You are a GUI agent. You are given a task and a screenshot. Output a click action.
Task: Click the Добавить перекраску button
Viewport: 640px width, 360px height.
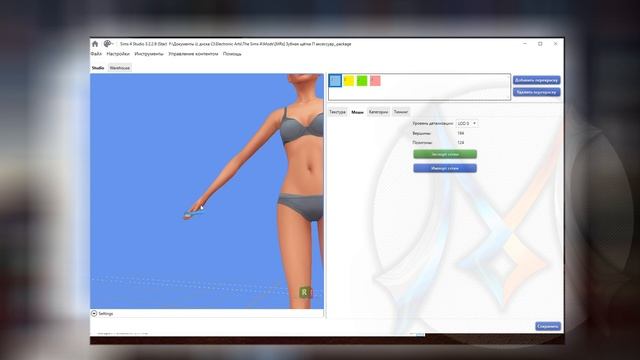[536, 80]
